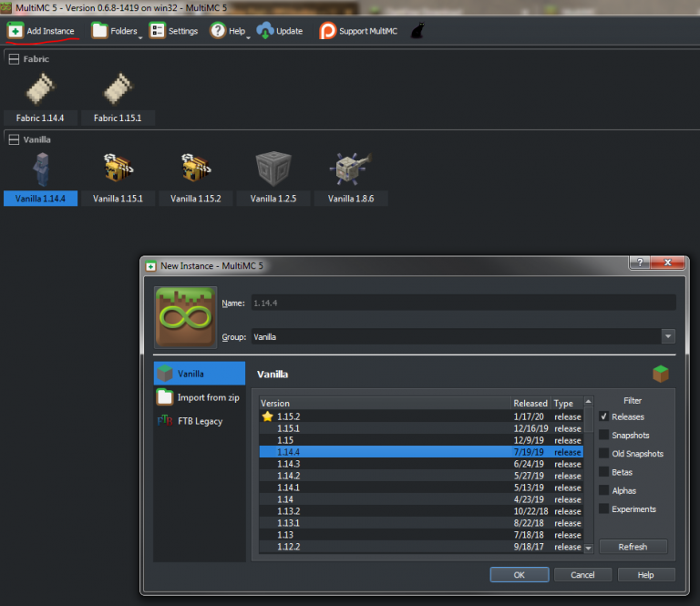Viewport: 700px width, 606px height.
Task: Select version 1.14.3 row
Action: pyautogui.click(x=421, y=464)
